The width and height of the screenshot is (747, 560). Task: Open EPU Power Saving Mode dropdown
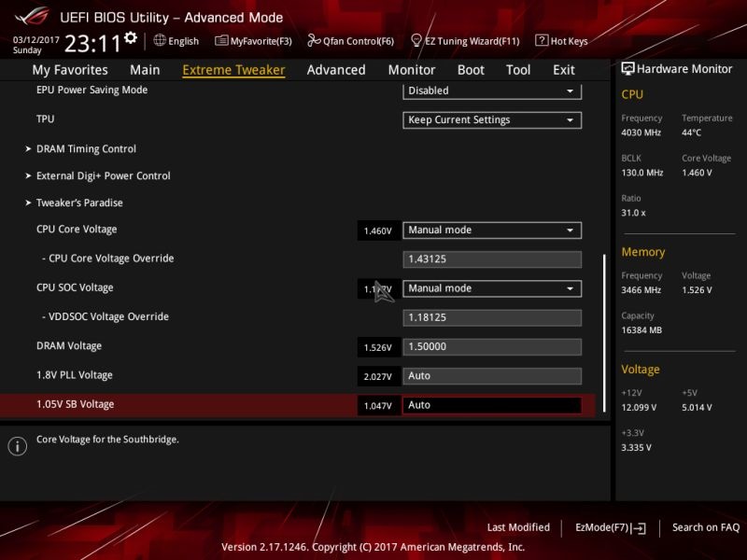(x=492, y=91)
